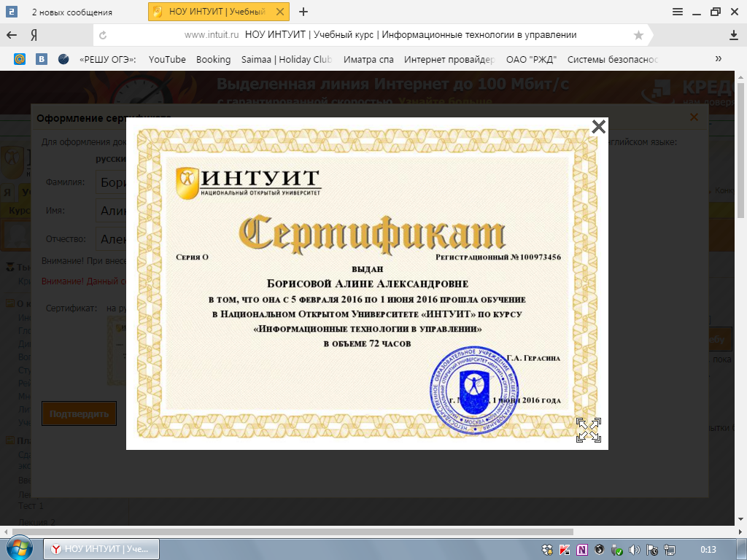The image size is (747, 560).
Task: Open the Yandex browser menu icon
Action: pyautogui.click(x=678, y=12)
